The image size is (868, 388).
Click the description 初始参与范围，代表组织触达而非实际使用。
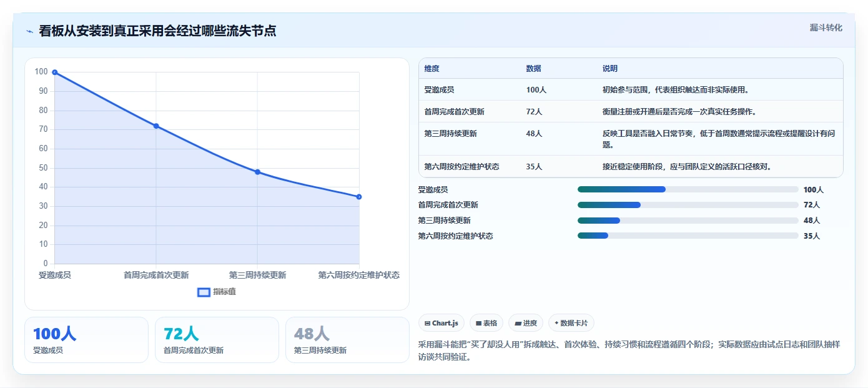pos(676,90)
